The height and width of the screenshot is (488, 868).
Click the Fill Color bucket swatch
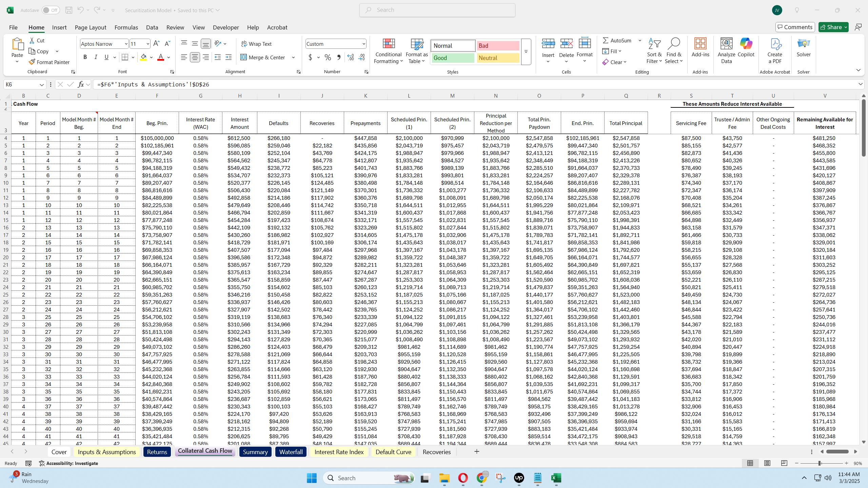click(144, 57)
